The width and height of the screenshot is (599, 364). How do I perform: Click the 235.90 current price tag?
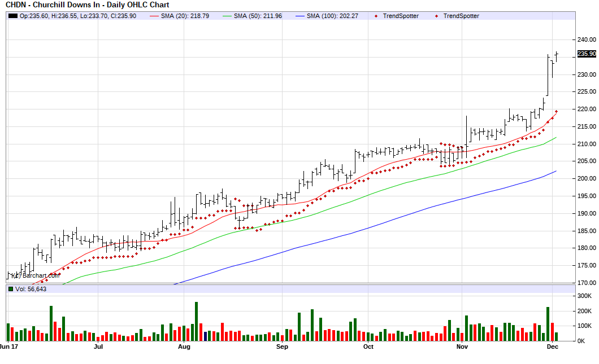click(x=587, y=54)
